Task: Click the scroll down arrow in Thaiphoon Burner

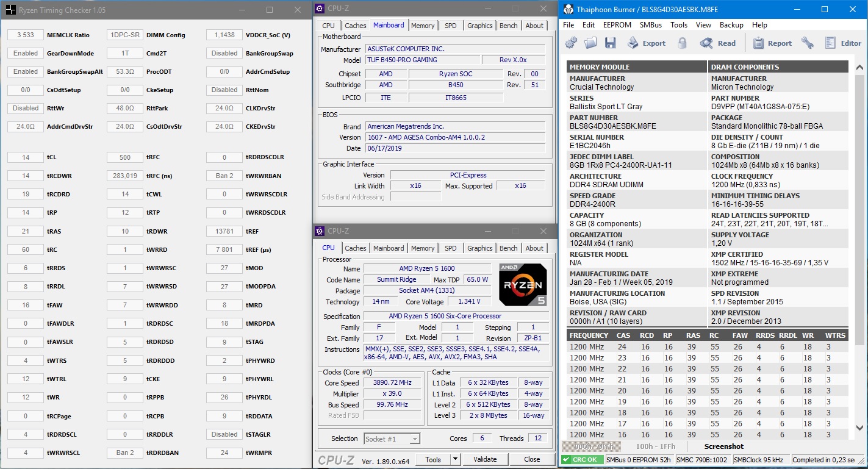Action: (x=859, y=428)
